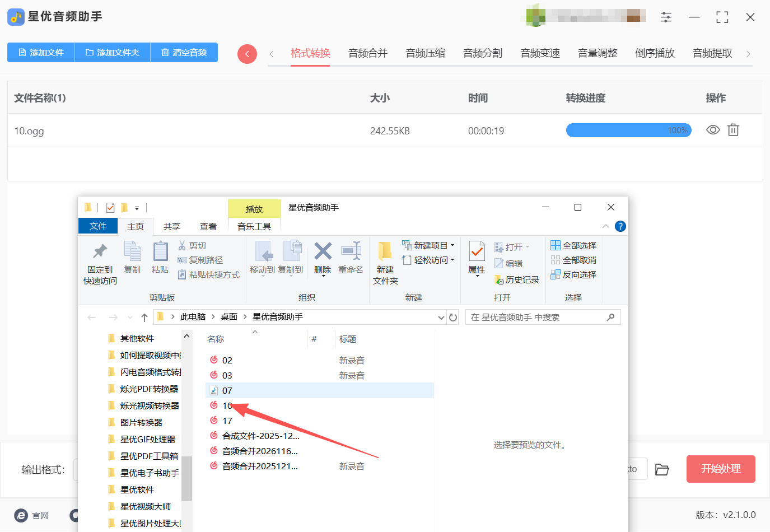Click the 开始处理 button
The image size is (770, 532).
click(721, 469)
